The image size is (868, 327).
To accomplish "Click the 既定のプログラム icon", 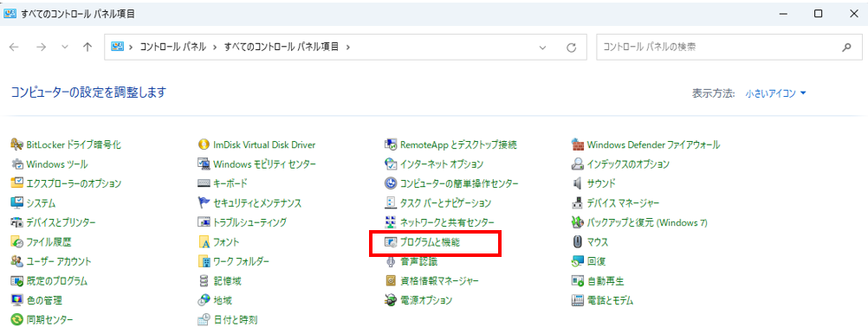I will coord(16,280).
